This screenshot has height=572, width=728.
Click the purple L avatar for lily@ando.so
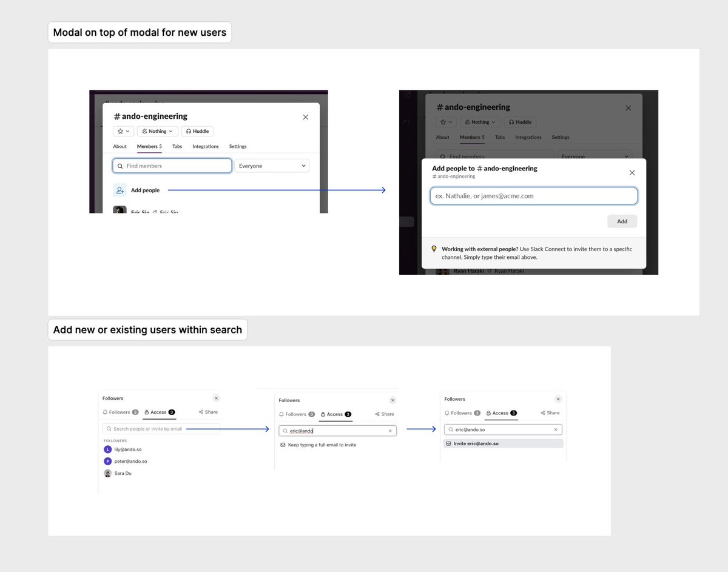click(x=107, y=449)
